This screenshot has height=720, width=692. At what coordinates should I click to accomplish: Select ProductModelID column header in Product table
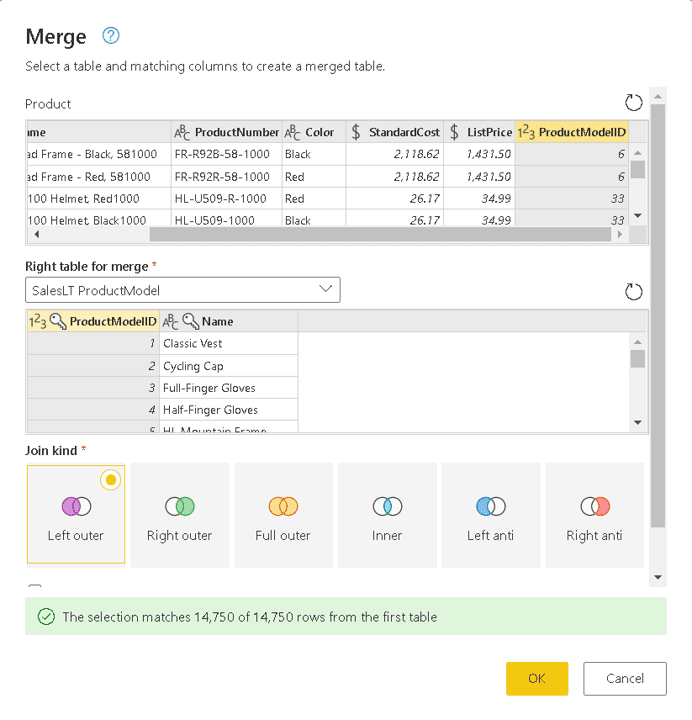click(x=572, y=132)
